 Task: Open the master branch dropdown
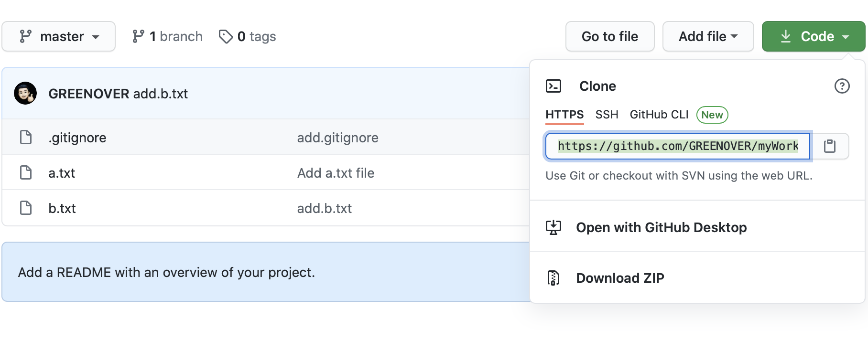point(58,36)
